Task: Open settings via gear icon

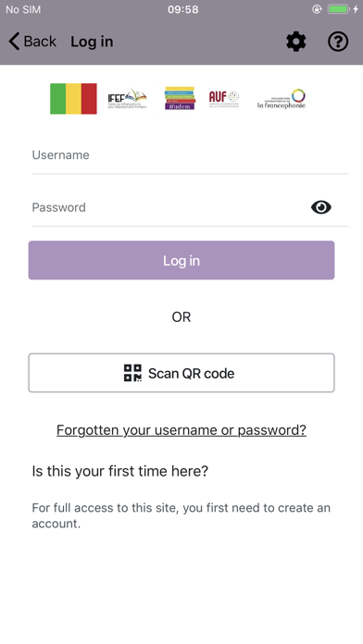Action: [296, 42]
